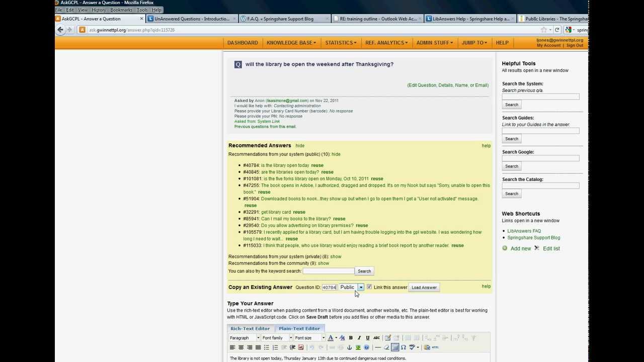Click the Search Google input field
The height and width of the screenshot is (362, 644).
540,158
